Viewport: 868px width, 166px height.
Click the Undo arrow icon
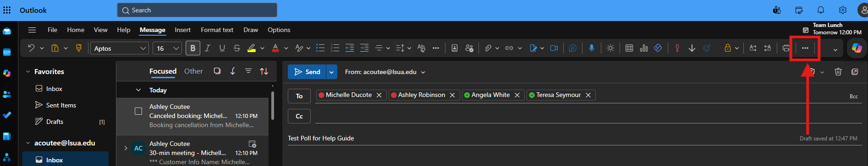(31, 48)
